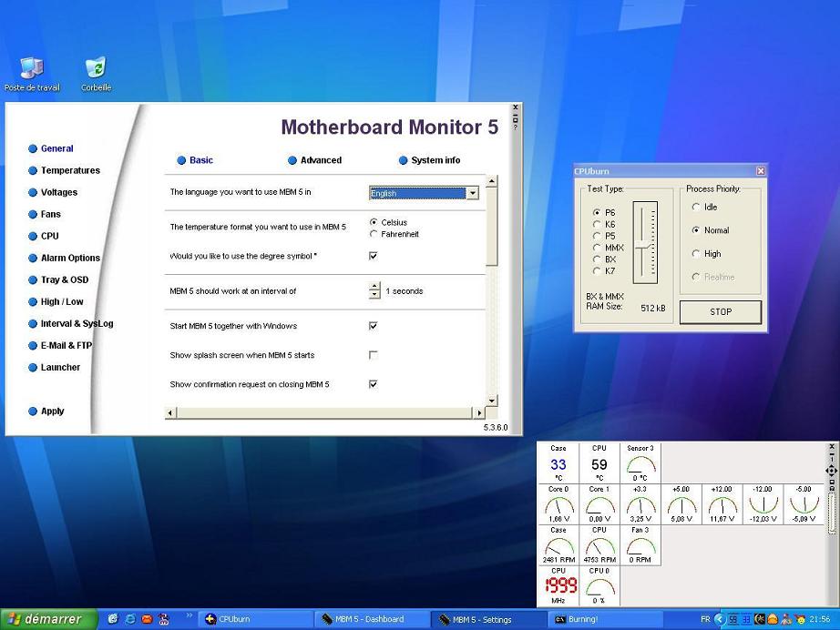Image resolution: width=840 pixels, height=630 pixels.
Task: Toggle the degree symbol checkbox
Action: click(x=374, y=256)
